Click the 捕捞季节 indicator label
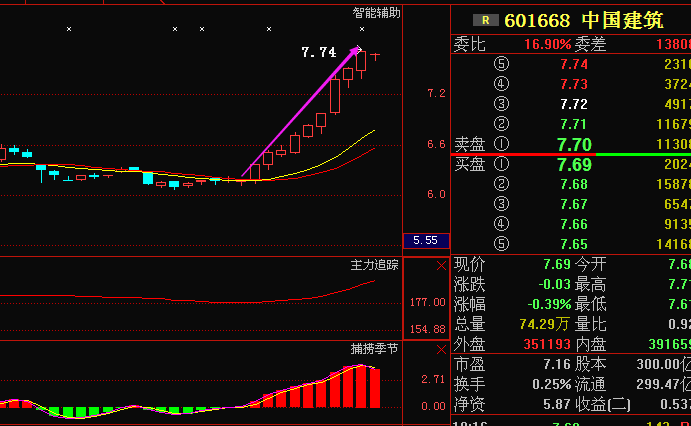Viewport: 691px width, 426px height. (x=374, y=349)
